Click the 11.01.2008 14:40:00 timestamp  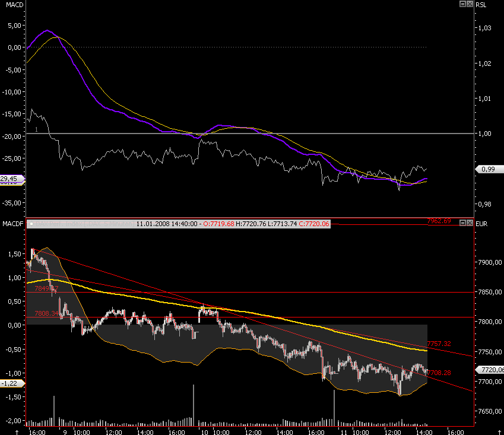166,224
